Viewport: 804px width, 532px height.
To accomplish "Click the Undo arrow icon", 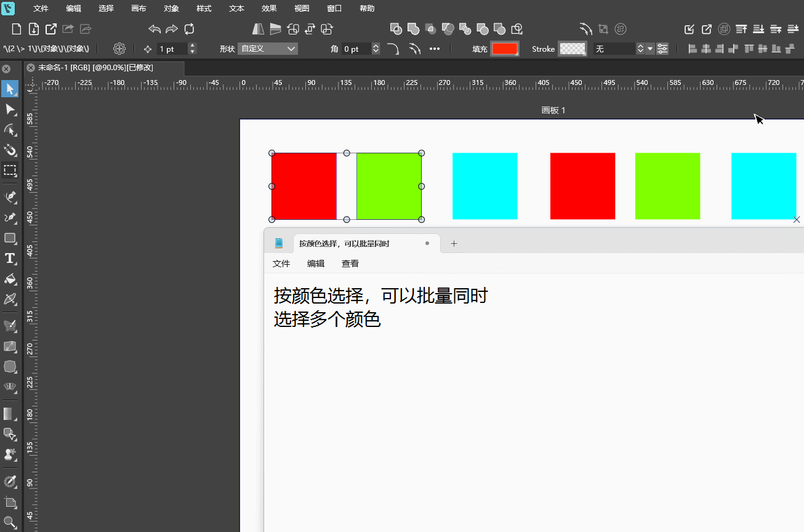I will point(155,29).
